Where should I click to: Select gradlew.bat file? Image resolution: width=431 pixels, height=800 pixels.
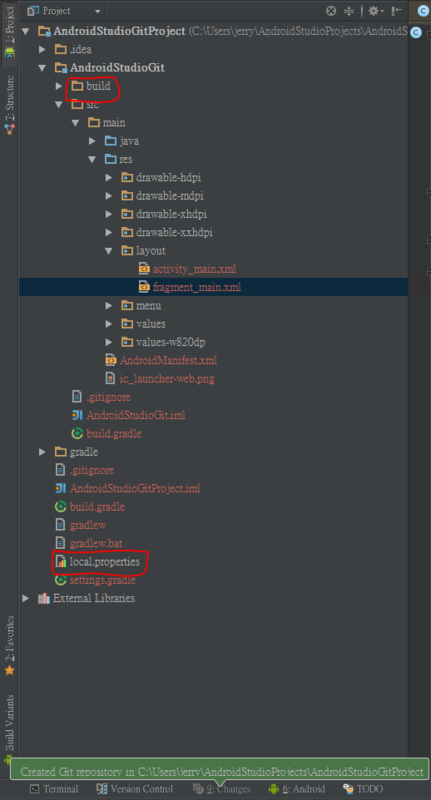pyautogui.click(x=96, y=543)
